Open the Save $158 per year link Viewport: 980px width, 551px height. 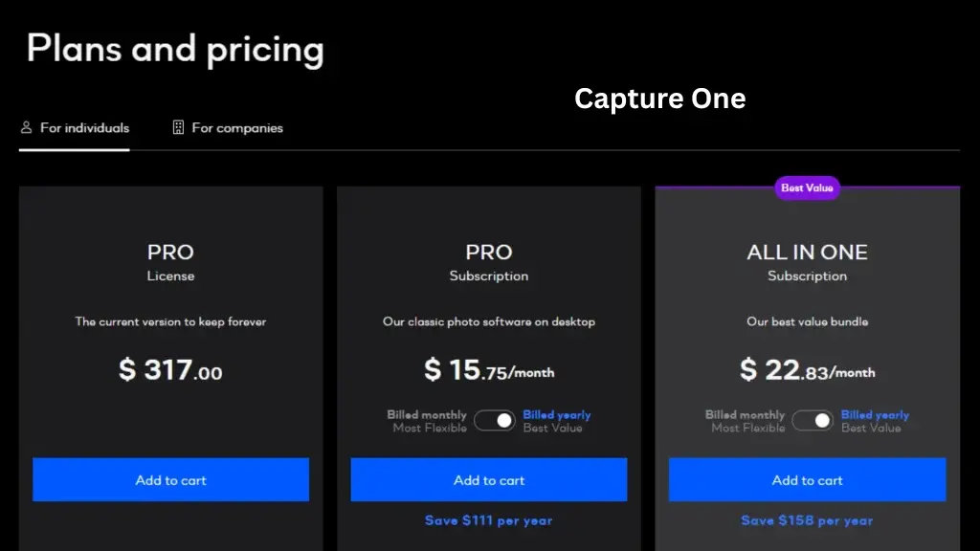coord(807,520)
